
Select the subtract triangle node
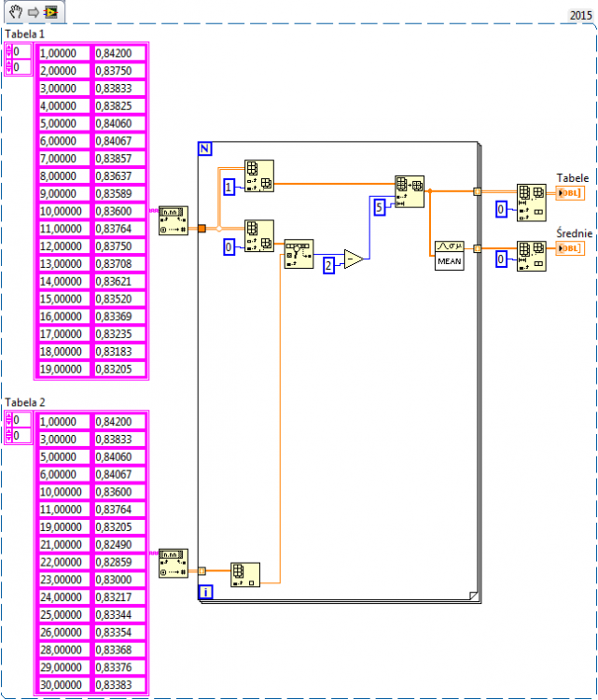pos(355,259)
